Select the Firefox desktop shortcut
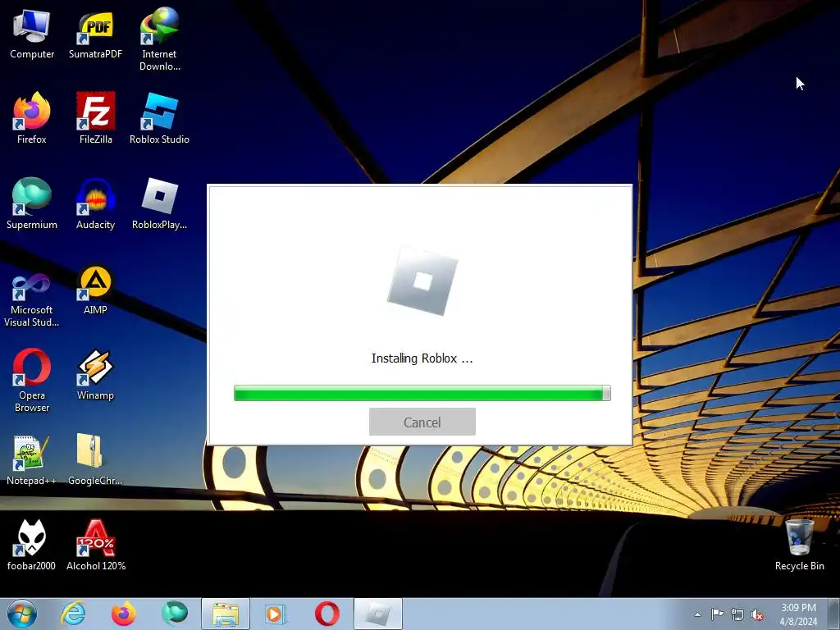Image resolution: width=840 pixels, height=630 pixels. [x=32, y=118]
